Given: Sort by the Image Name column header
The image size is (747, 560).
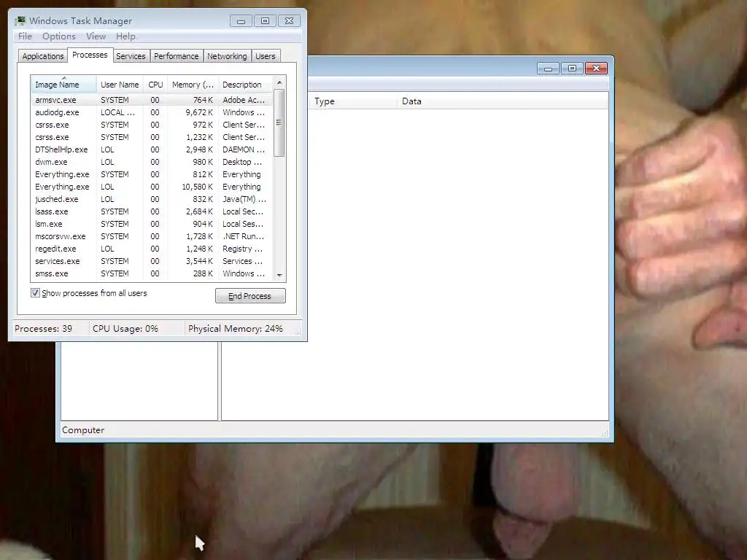Looking at the screenshot, I should (x=64, y=85).
